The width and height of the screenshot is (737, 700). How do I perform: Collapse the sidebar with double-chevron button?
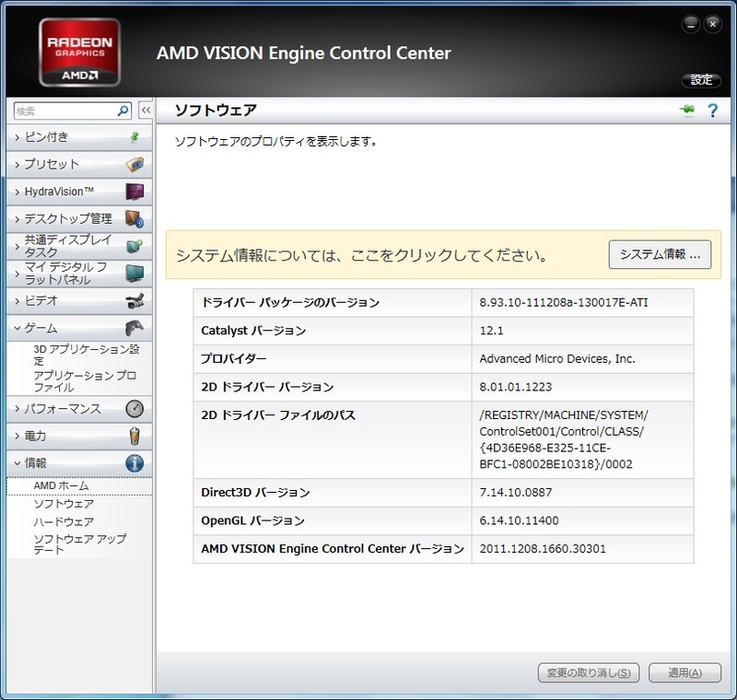[x=146, y=111]
